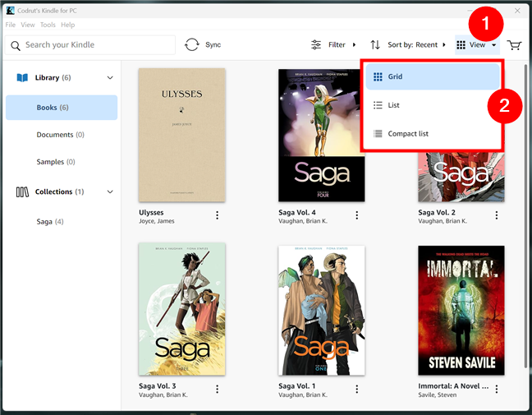Click the Filter sliders icon

coord(316,44)
